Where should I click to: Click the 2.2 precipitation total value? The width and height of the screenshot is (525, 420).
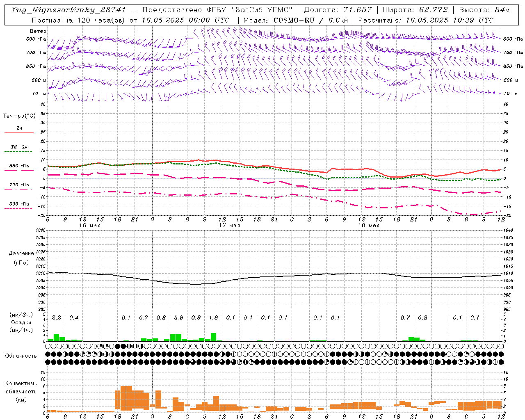tap(56, 318)
